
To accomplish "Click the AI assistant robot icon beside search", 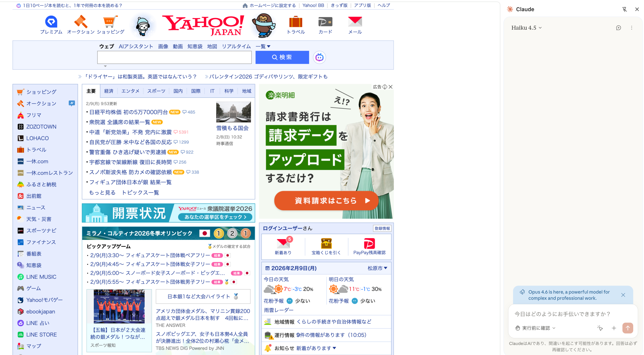I will 319,57.
